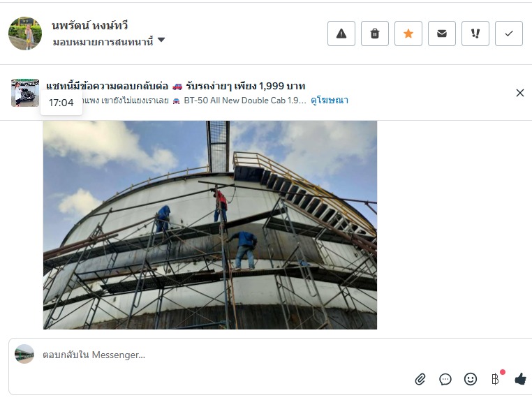Dismiss the ad banner with X
The image size is (532, 400).
[520, 93]
